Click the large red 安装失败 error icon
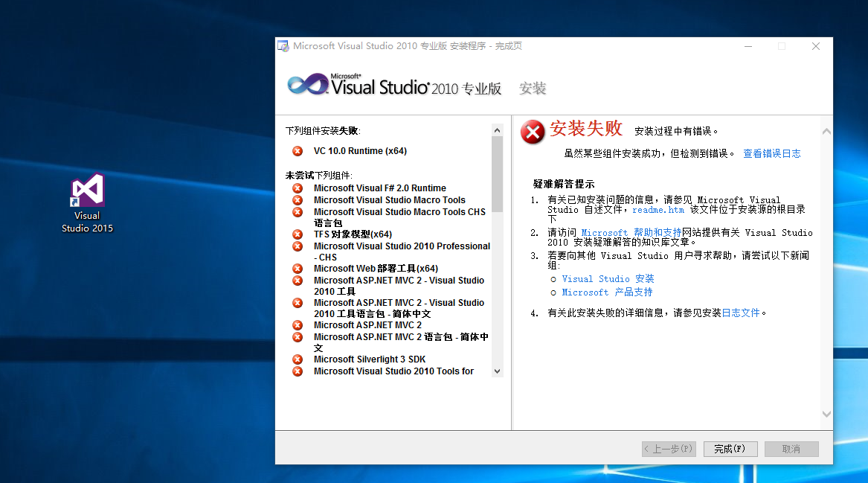 point(533,132)
